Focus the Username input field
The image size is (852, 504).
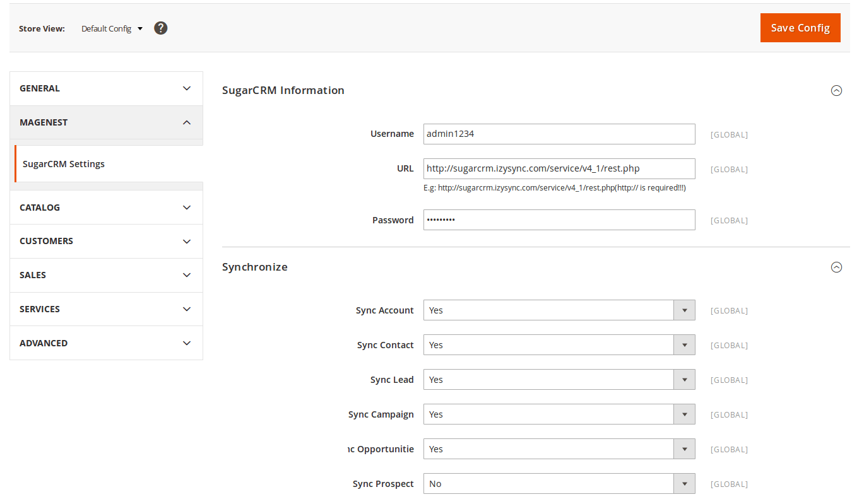559,134
